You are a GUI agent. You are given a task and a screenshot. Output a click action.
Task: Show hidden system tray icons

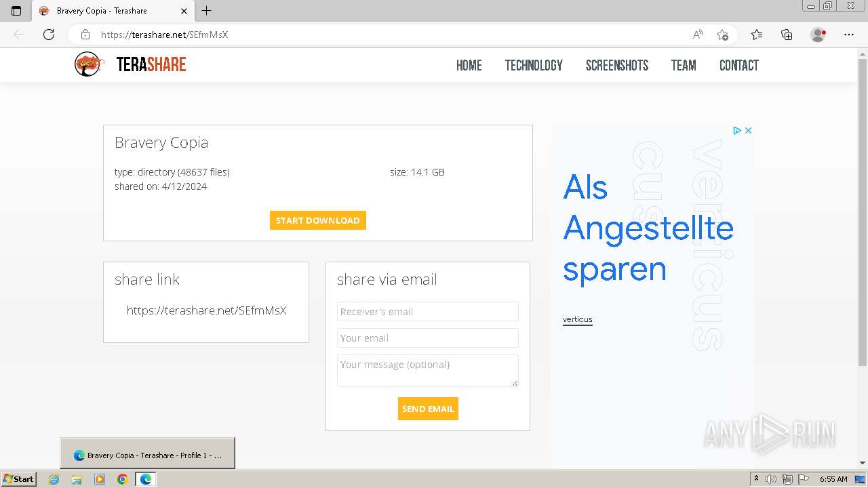pyautogui.click(x=757, y=479)
